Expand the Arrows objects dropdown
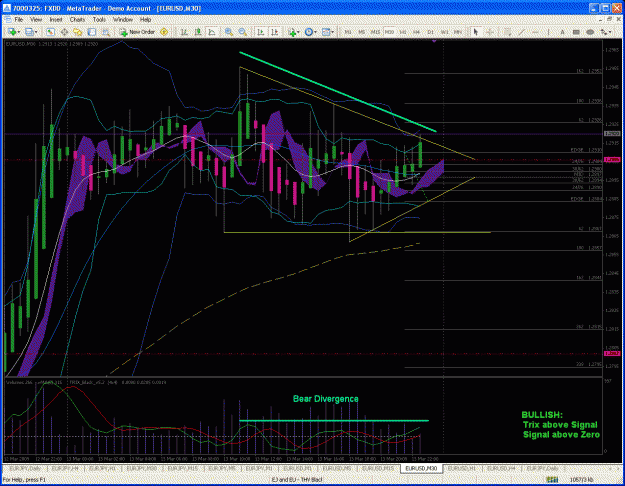 click(611, 32)
